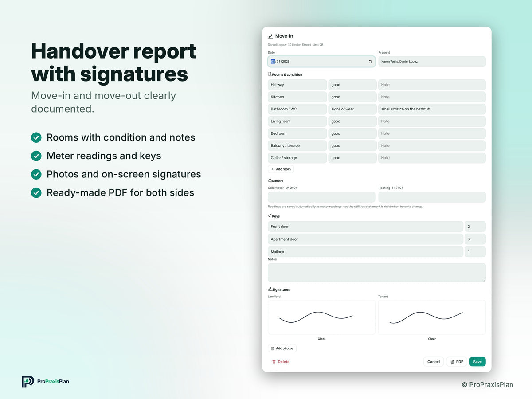Click the Keys section key icon
Viewport: 532px width, 399px height.
tap(270, 215)
